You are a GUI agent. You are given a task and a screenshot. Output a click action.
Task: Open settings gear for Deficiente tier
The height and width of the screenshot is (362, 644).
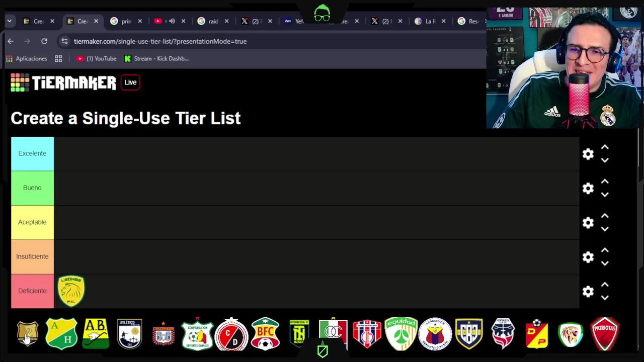click(588, 292)
